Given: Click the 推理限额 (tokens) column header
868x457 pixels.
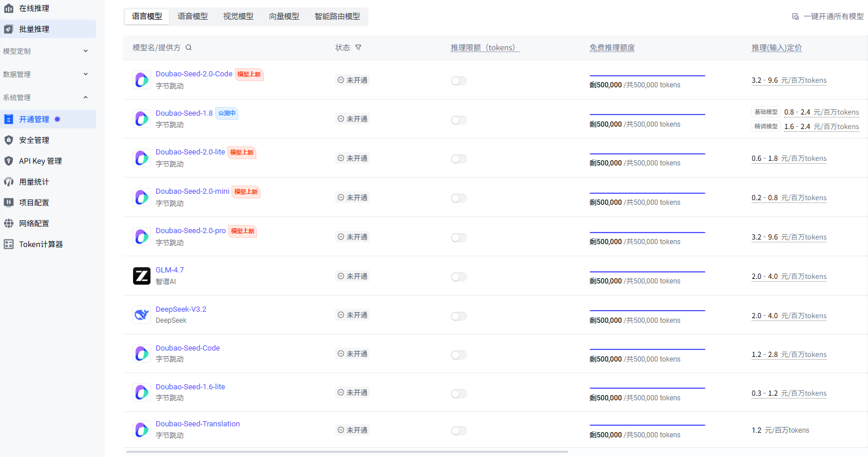Looking at the screenshot, I should 485,48.
